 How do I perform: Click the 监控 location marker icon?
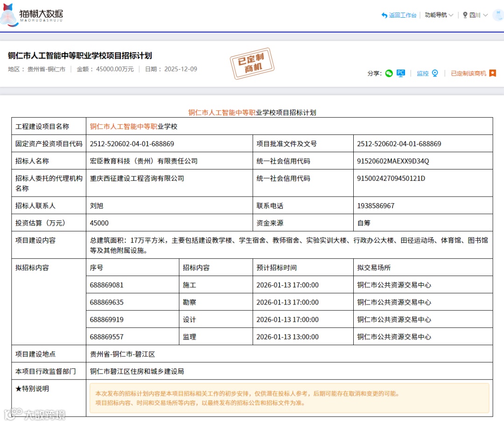[x=435, y=73]
